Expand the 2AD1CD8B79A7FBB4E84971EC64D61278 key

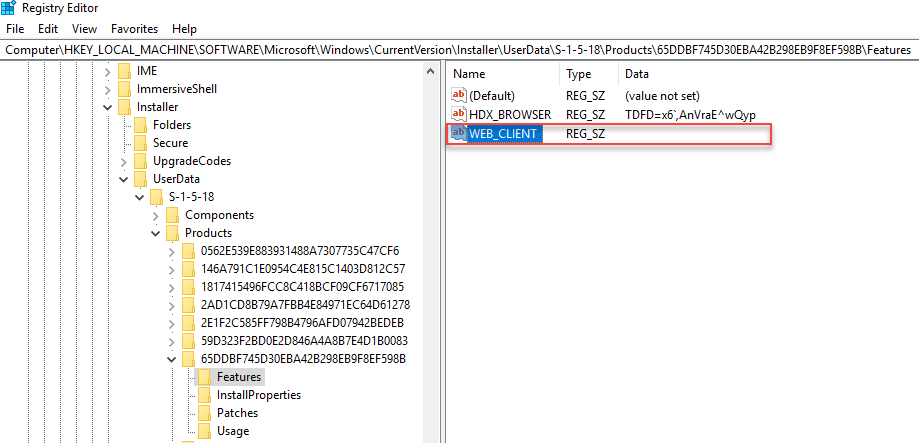click(171, 305)
